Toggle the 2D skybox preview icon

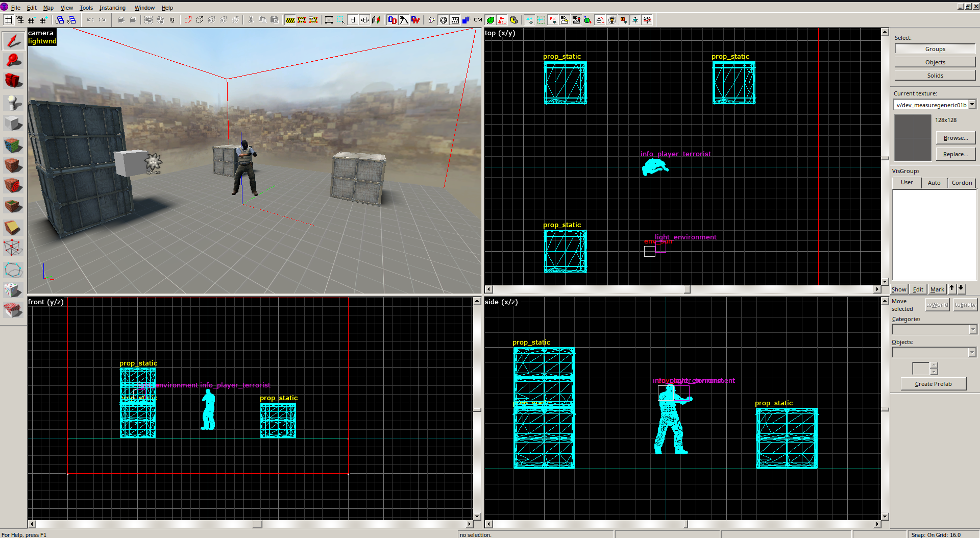[565, 20]
